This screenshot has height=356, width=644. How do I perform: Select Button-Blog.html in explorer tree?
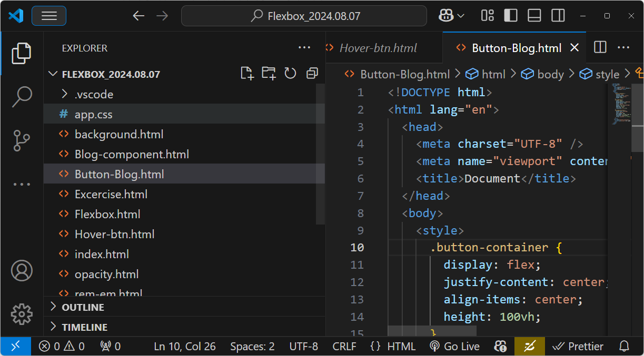tap(184, 175)
